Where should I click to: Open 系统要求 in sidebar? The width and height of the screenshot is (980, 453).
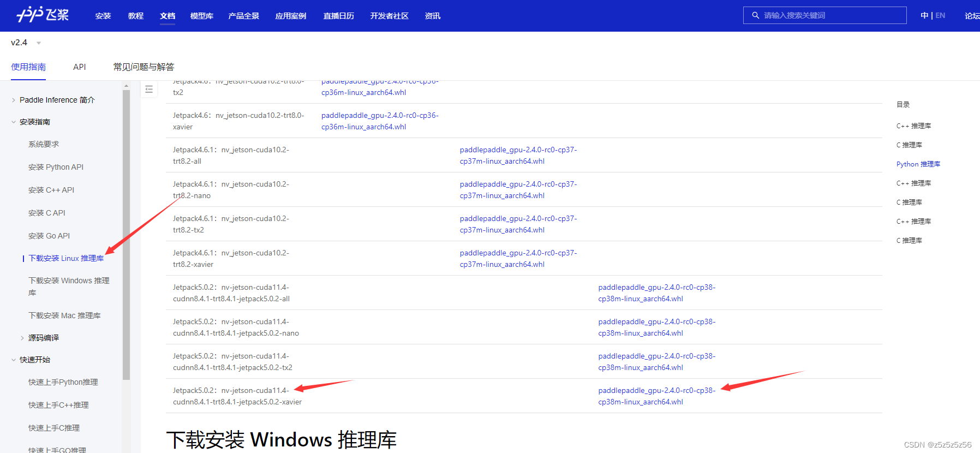point(44,144)
